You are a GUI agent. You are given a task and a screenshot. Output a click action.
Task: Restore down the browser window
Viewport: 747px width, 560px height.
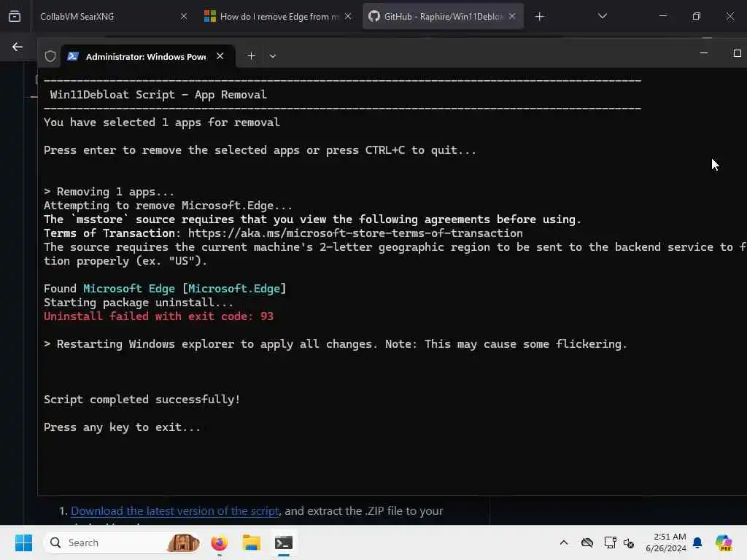point(697,16)
